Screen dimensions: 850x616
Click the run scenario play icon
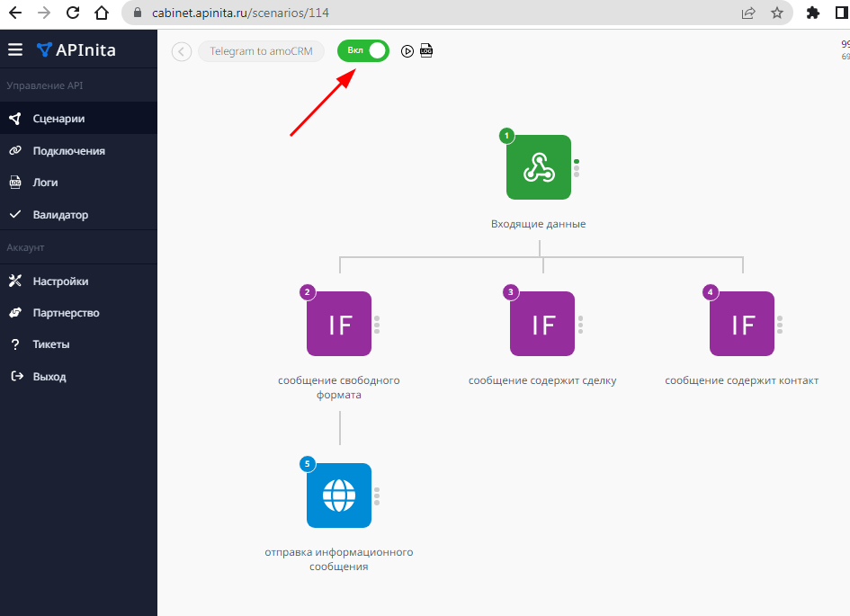pyautogui.click(x=407, y=51)
